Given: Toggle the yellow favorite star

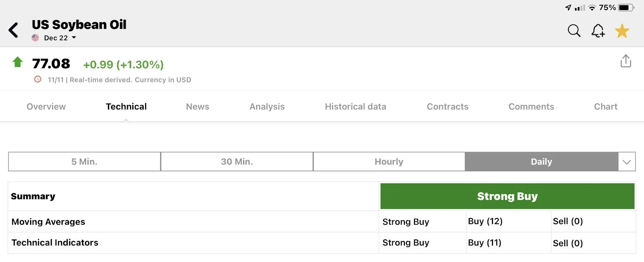Looking at the screenshot, I should coord(622,31).
